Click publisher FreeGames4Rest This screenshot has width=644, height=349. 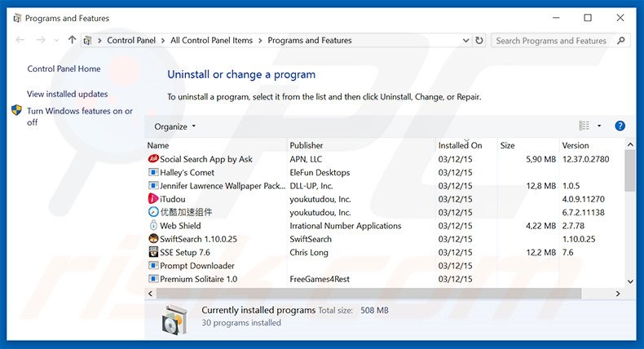pyautogui.click(x=320, y=279)
